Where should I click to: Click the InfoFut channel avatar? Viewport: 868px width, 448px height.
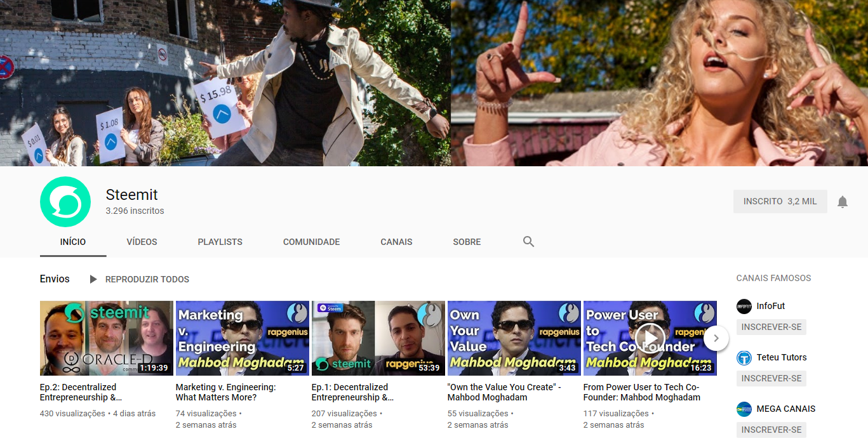pos(744,306)
